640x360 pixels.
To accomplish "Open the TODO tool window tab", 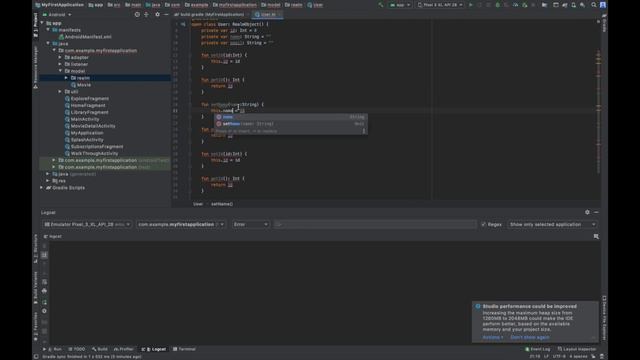I will click(76, 349).
